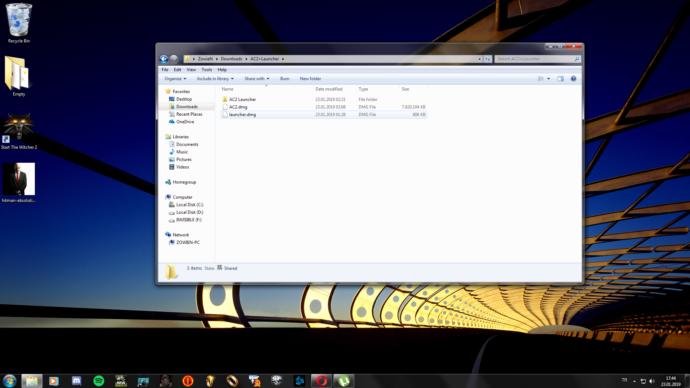Toggle the preview pane icon
Screen dimensions: 690x388
[560, 79]
